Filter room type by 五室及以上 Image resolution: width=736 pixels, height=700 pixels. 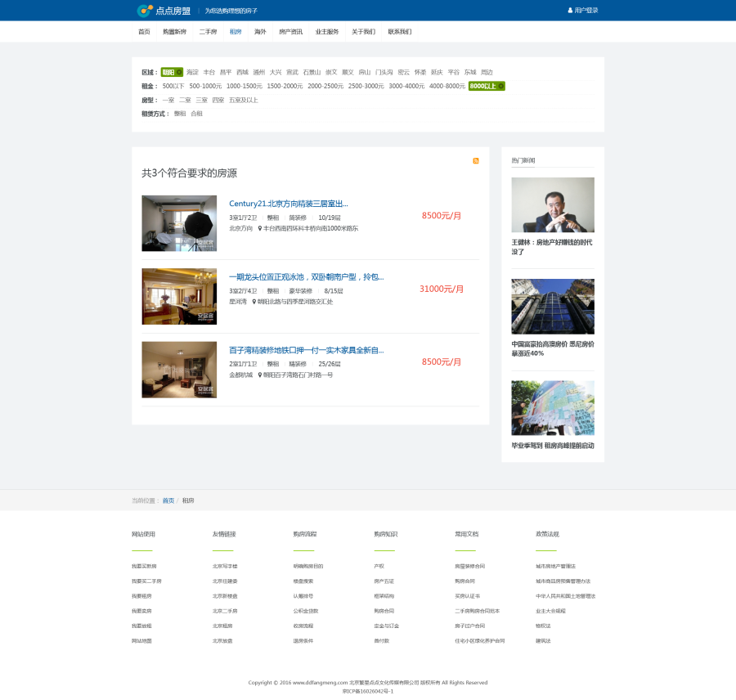tap(243, 100)
